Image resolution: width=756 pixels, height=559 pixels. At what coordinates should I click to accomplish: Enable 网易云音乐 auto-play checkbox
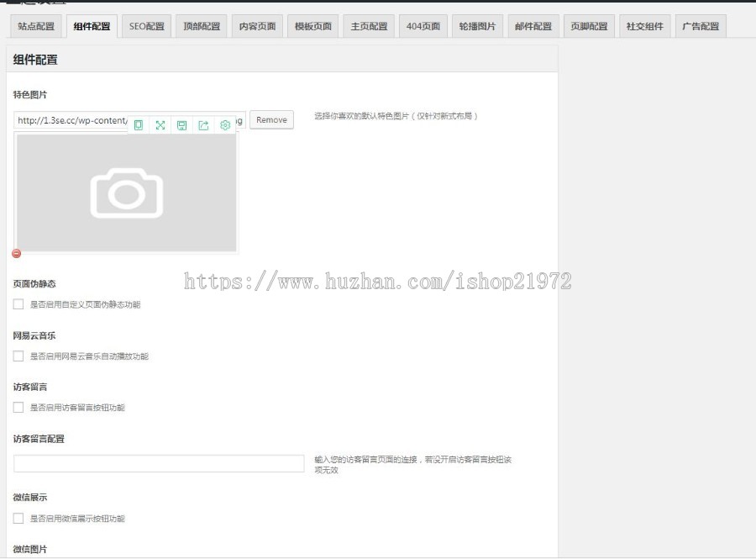18,356
